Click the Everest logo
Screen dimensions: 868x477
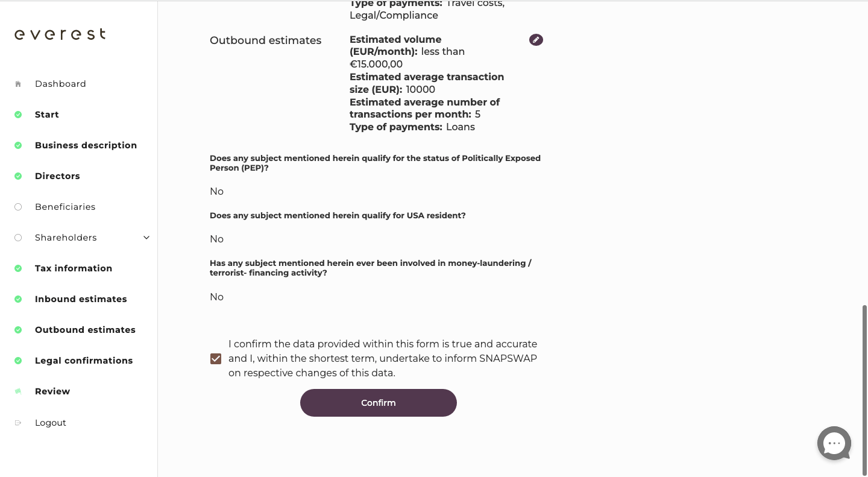pos(60,34)
